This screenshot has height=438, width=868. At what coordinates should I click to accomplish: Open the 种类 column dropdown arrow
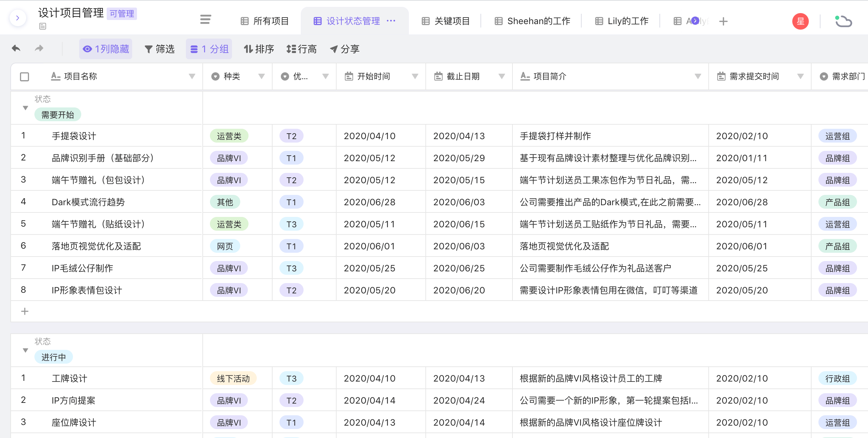(262, 76)
